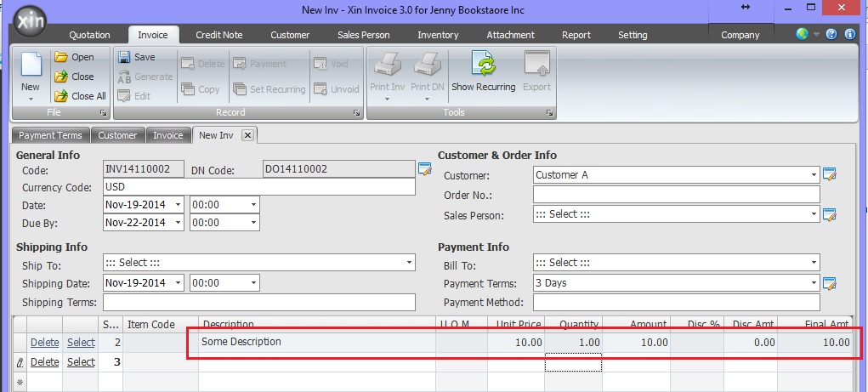Click Select link in row 3
Viewport: 868px width, 392px height.
coord(81,362)
